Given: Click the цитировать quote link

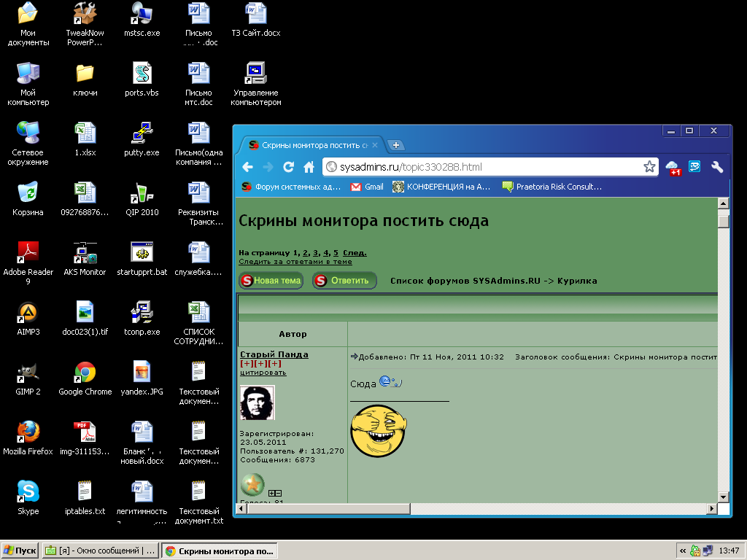Looking at the screenshot, I should point(263,373).
